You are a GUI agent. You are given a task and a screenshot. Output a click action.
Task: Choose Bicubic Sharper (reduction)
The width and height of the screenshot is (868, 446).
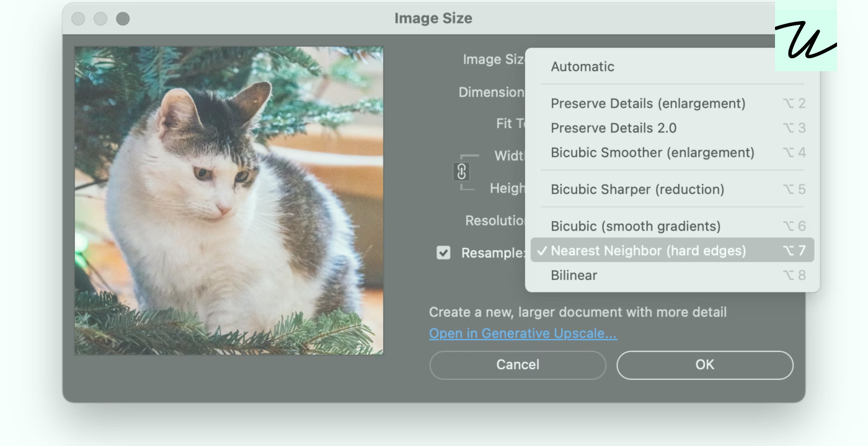pyautogui.click(x=673, y=190)
